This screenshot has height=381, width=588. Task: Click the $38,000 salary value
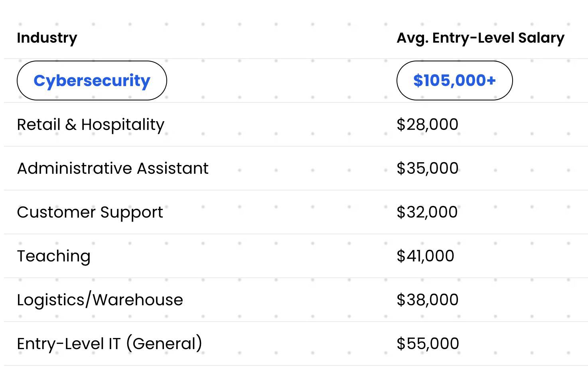click(427, 300)
